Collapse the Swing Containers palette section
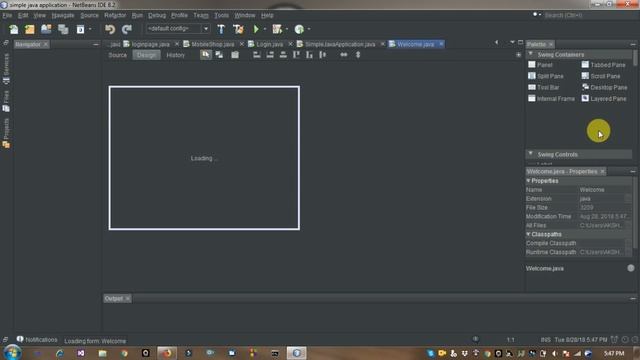The height and width of the screenshot is (360, 640). pyautogui.click(x=531, y=54)
